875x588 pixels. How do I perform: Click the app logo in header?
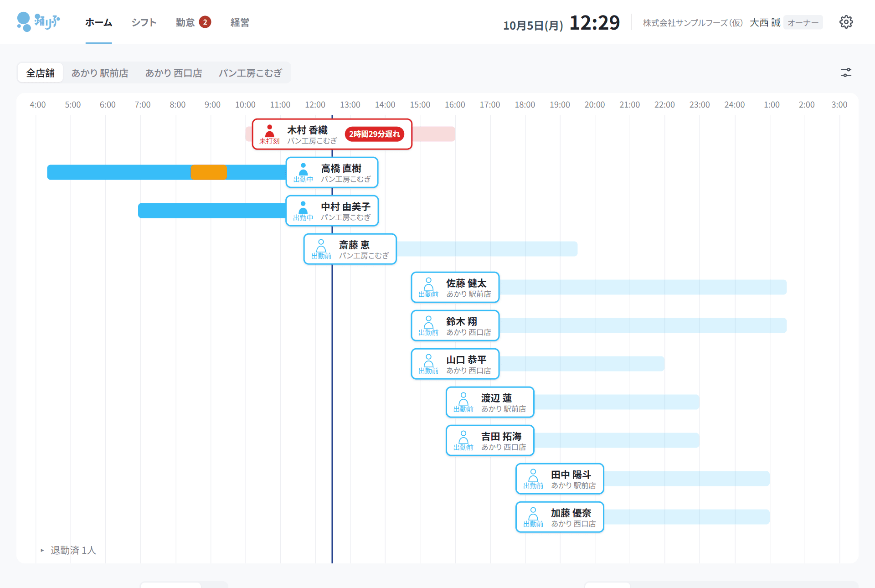38,22
